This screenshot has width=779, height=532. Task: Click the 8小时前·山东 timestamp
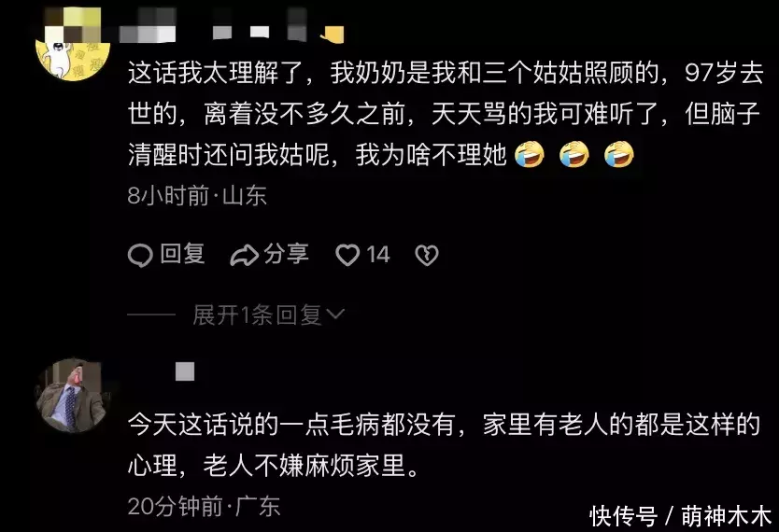point(197,195)
